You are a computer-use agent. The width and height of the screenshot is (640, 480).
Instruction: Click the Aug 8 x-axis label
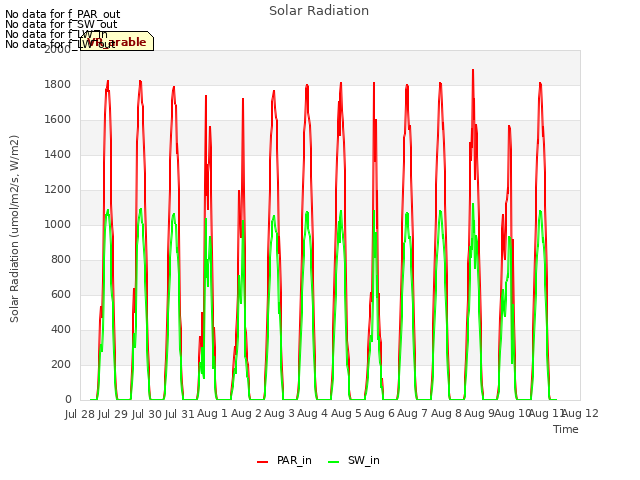pos(446,413)
